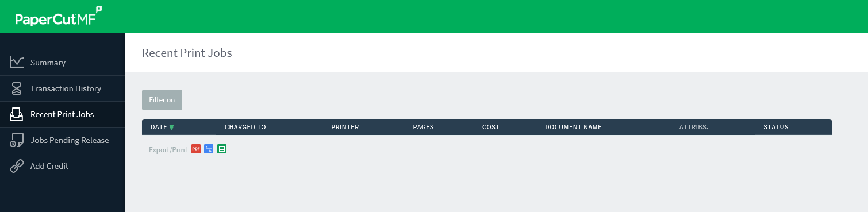Toggle the Date sort arrow
This screenshot has height=212, width=868.
point(171,128)
